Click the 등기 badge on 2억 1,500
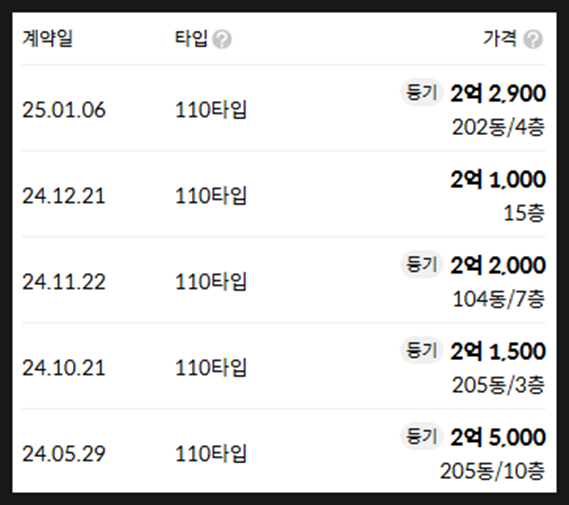This screenshot has height=505, width=569. (421, 350)
